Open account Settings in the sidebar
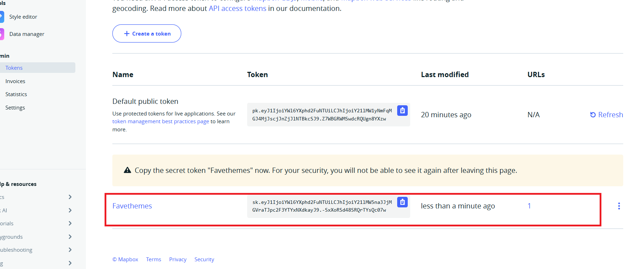 (x=15, y=108)
